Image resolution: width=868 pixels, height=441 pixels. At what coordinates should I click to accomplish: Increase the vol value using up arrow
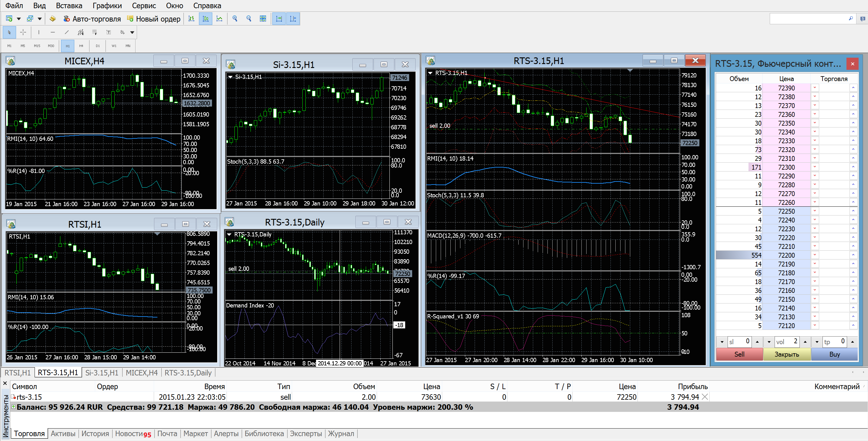[x=805, y=342]
